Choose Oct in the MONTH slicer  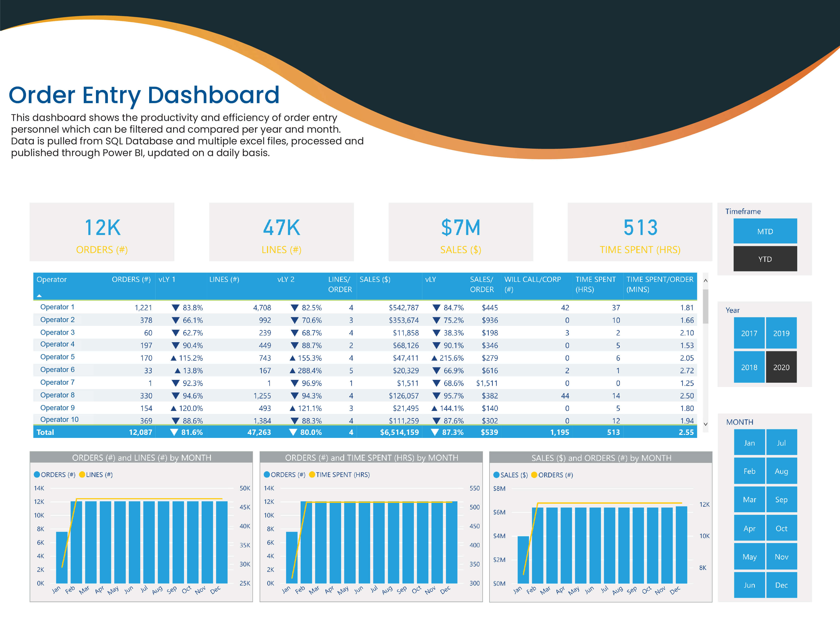(x=781, y=528)
